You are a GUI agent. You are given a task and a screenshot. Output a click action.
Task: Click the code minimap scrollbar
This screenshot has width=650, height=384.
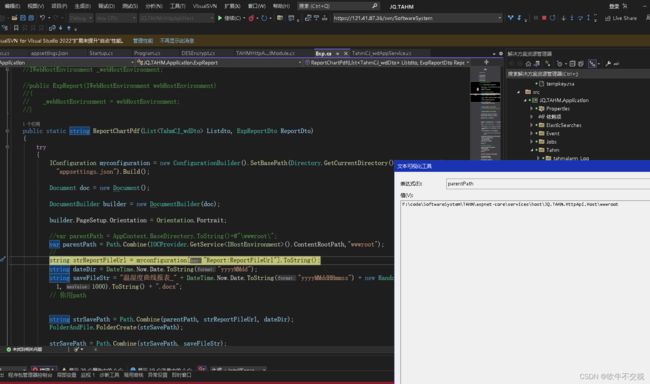point(485,114)
